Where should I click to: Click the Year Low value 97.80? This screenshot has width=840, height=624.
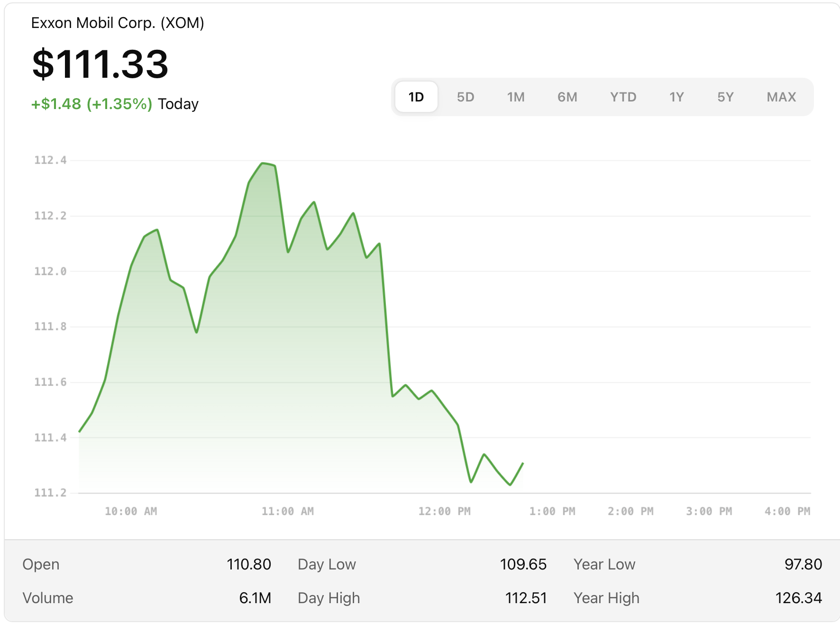pos(803,564)
